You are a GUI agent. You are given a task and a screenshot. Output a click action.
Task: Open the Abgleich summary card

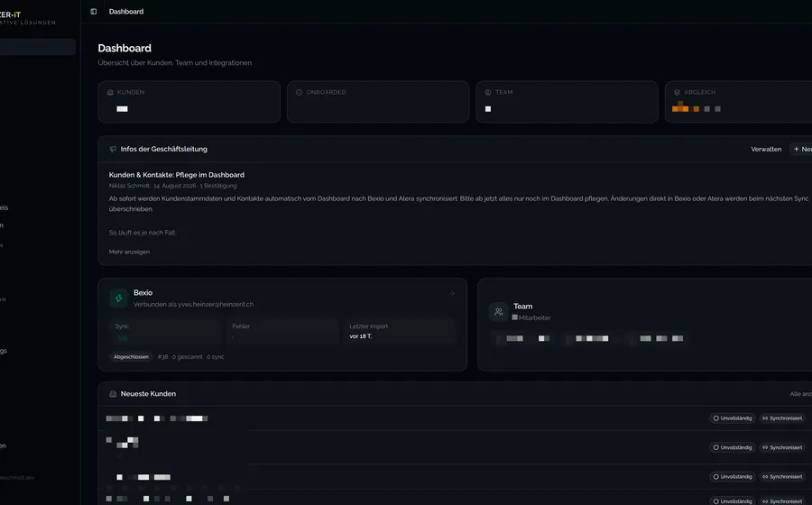point(738,101)
